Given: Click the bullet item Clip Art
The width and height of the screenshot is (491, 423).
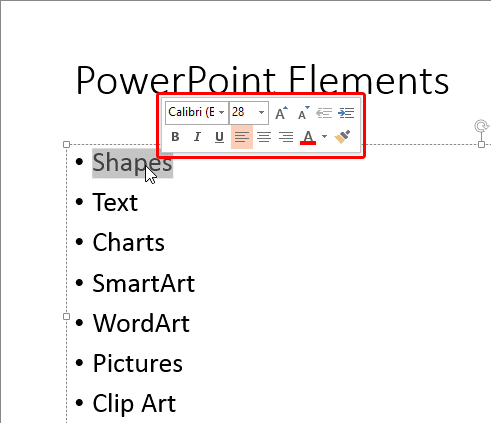Looking at the screenshot, I should (x=134, y=404).
